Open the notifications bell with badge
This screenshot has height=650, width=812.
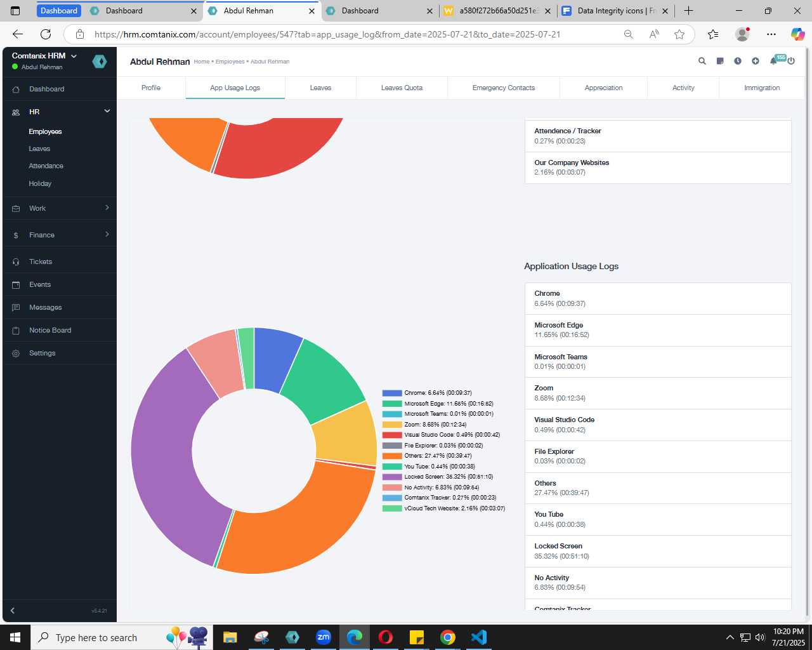point(774,61)
